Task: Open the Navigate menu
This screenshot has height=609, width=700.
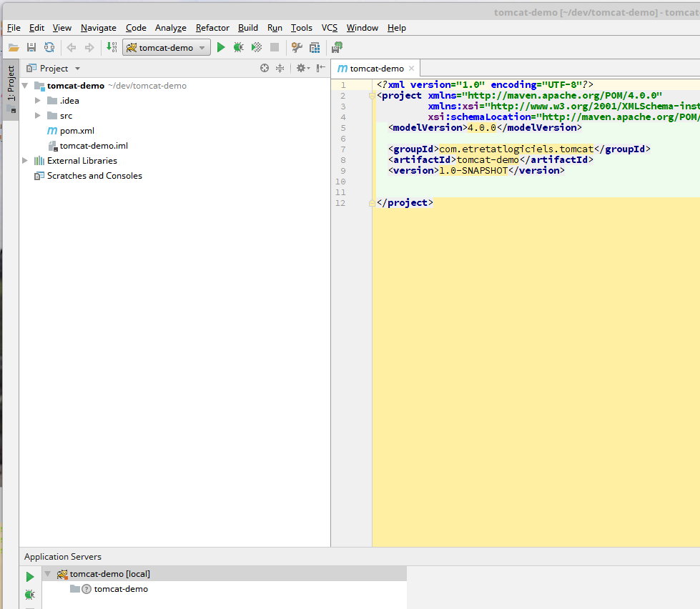Action: coord(99,28)
